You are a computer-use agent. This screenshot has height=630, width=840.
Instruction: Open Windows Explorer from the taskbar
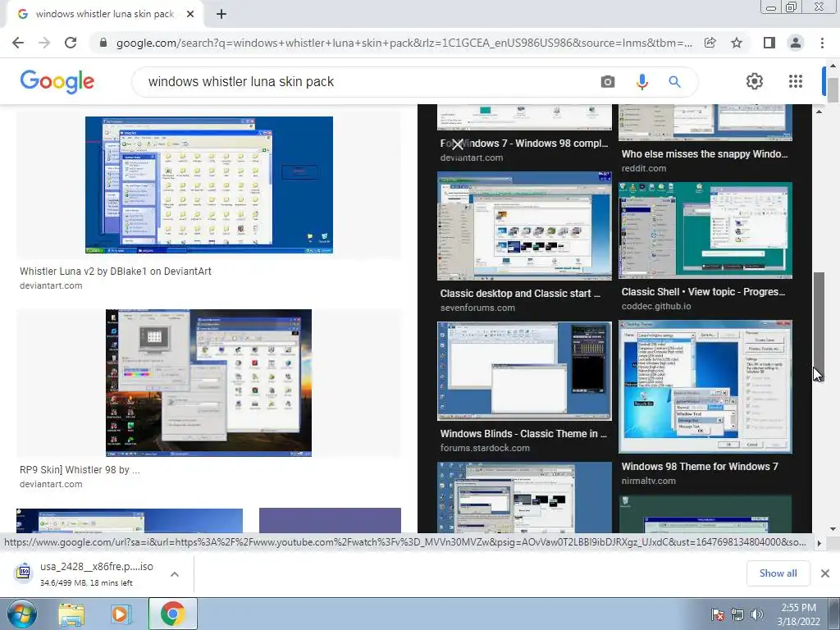pyautogui.click(x=71, y=614)
